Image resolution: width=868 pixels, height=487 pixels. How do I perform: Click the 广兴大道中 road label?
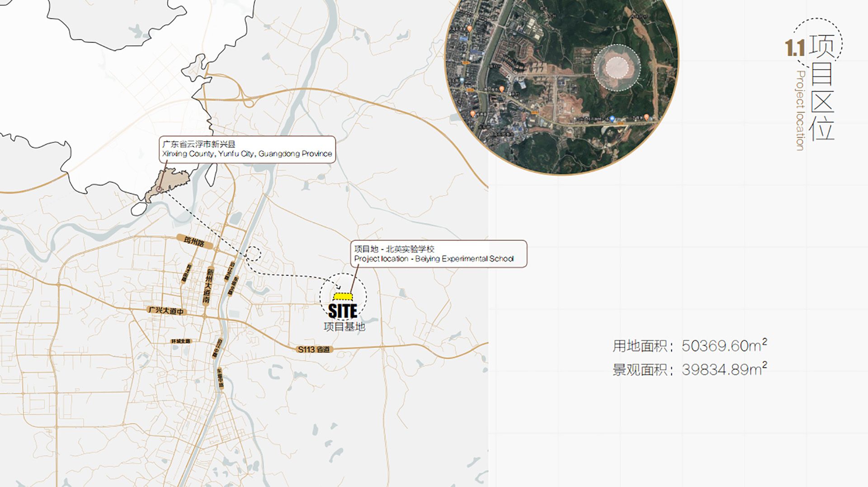pyautogui.click(x=166, y=311)
